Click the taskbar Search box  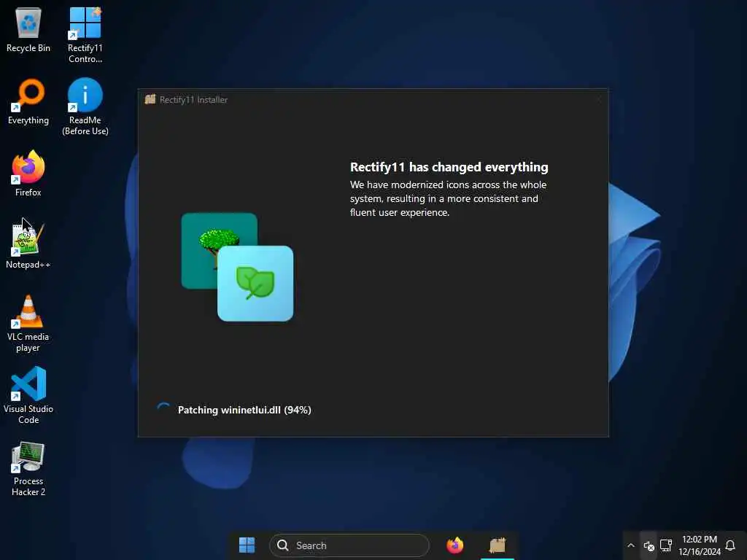click(349, 545)
